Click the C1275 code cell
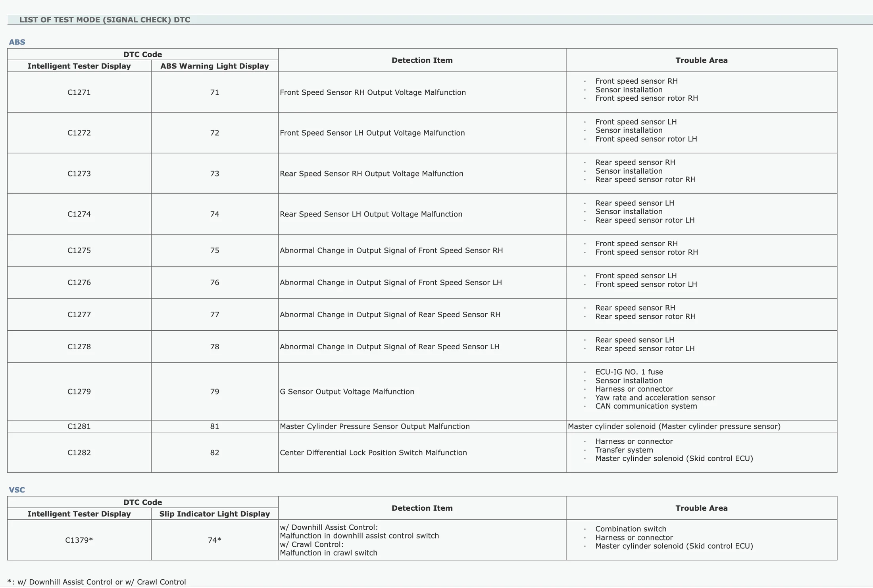873x588 pixels. point(79,251)
